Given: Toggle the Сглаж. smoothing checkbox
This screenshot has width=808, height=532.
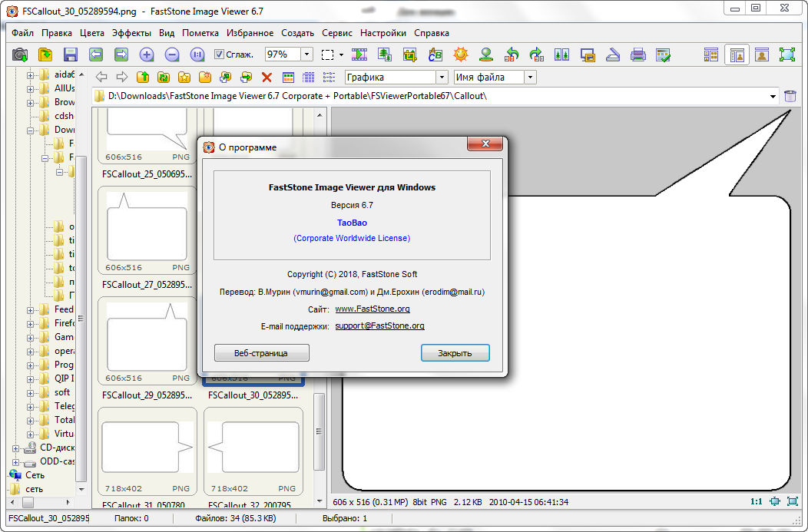Looking at the screenshot, I should (x=219, y=55).
